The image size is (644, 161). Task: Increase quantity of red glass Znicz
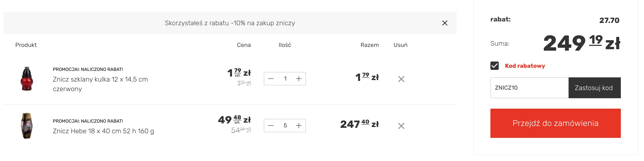299,79
